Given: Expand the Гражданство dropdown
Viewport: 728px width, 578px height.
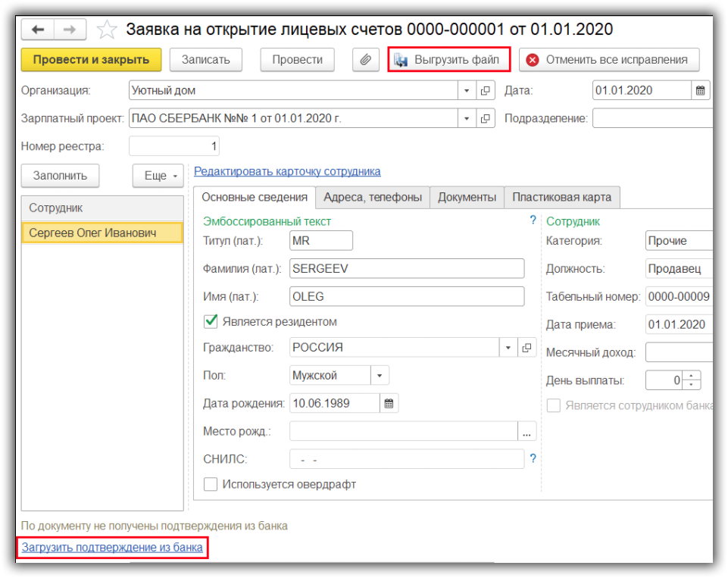Looking at the screenshot, I should 508,348.
